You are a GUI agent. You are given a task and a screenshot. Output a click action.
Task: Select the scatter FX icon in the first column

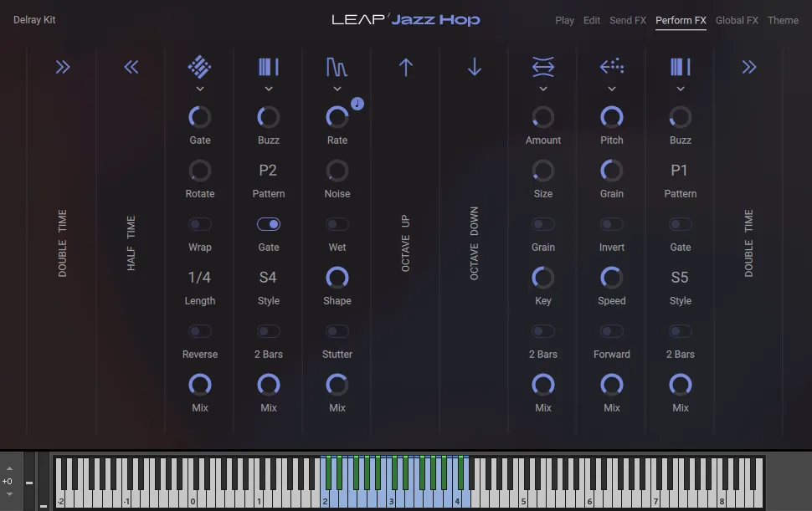tap(199, 67)
